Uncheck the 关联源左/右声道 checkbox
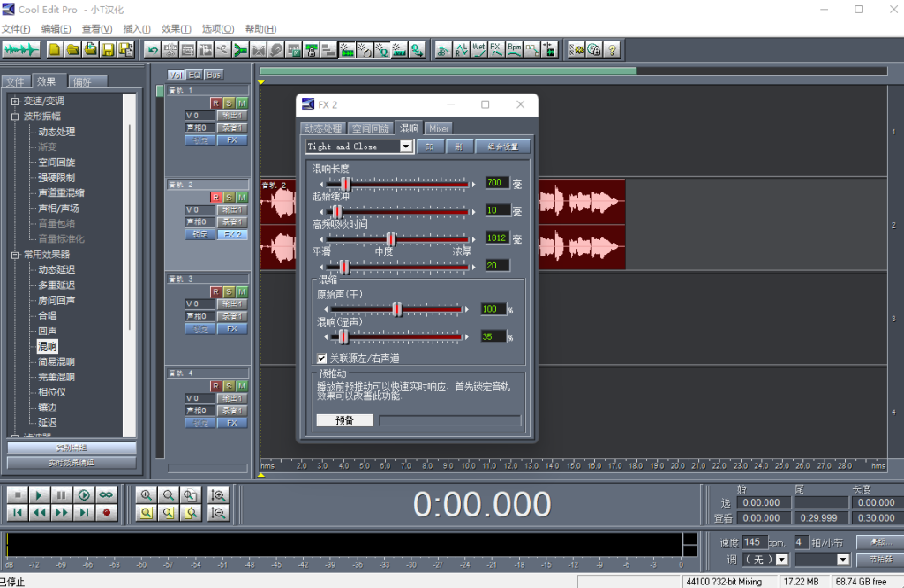 322,358
